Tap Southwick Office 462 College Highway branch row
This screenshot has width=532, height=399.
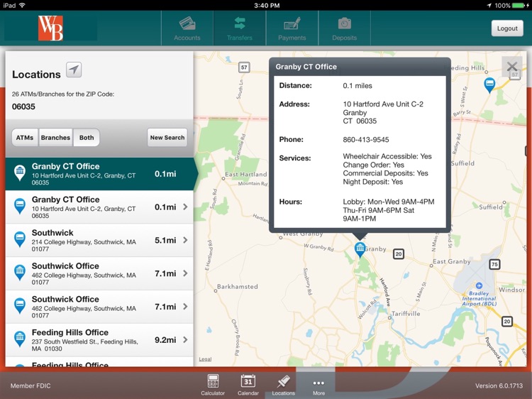100,273
